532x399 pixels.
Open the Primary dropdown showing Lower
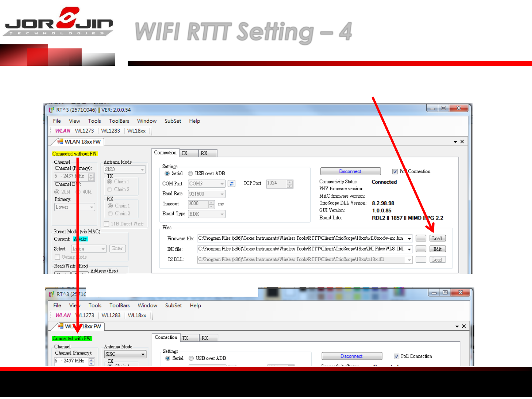[x=75, y=207]
